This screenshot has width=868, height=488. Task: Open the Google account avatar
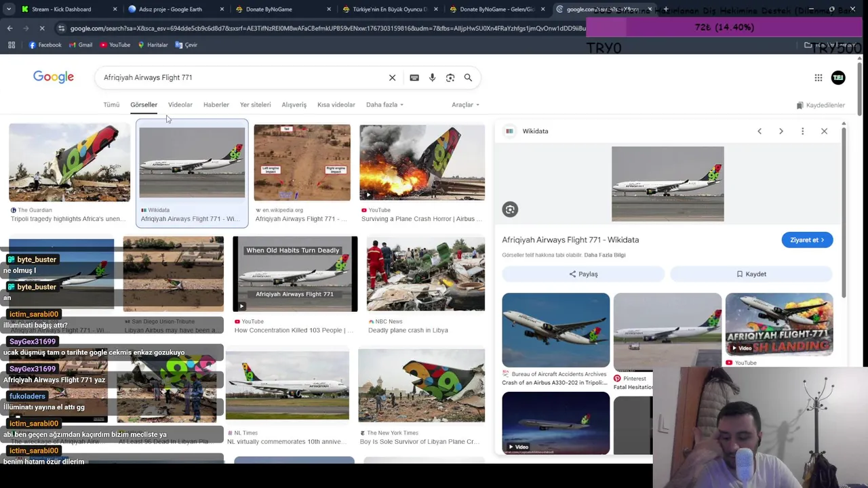[x=838, y=78]
